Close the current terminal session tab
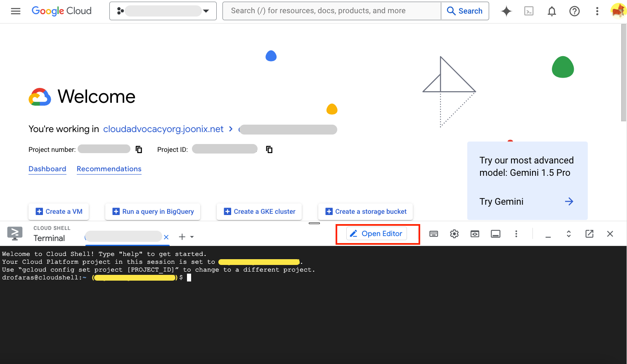627x364 pixels. [166, 236]
